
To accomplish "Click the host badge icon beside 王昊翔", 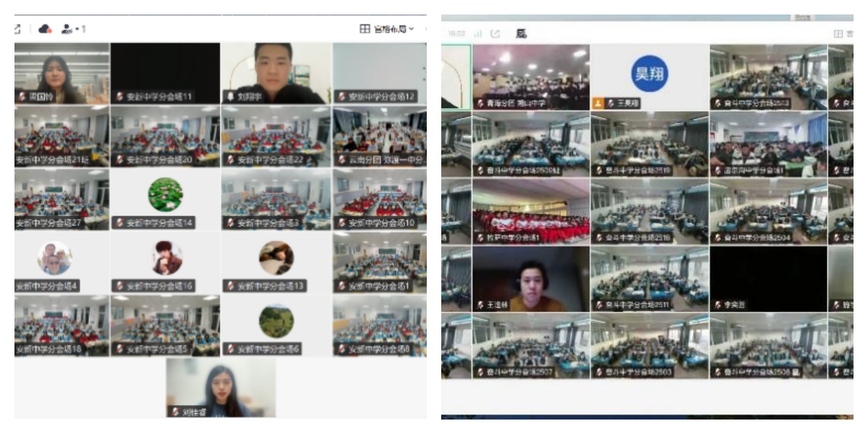I will [x=598, y=103].
